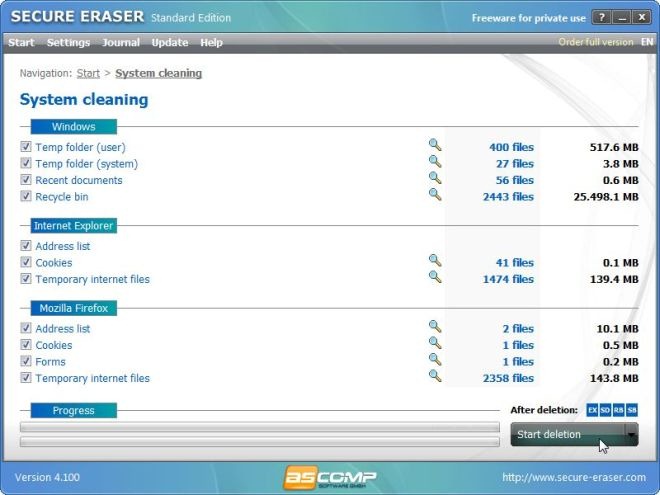Screen dimensions: 660x495
Task: Open EN language selector
Action: pyautogui.click(x=647, y=42)
